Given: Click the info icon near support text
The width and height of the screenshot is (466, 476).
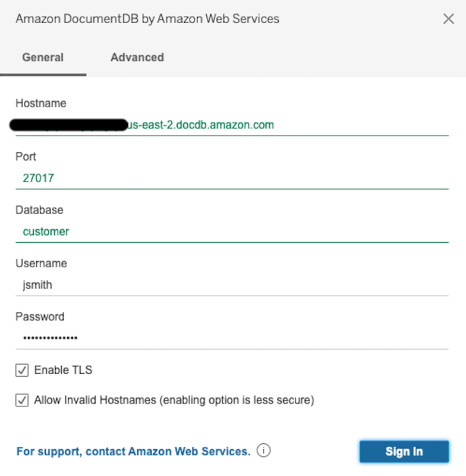Looking at the screenshot, I should click(263, 451).
